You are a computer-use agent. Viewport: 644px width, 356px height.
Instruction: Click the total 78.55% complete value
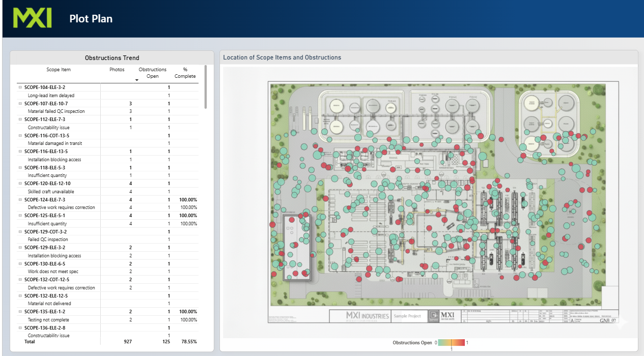point(189,342)
